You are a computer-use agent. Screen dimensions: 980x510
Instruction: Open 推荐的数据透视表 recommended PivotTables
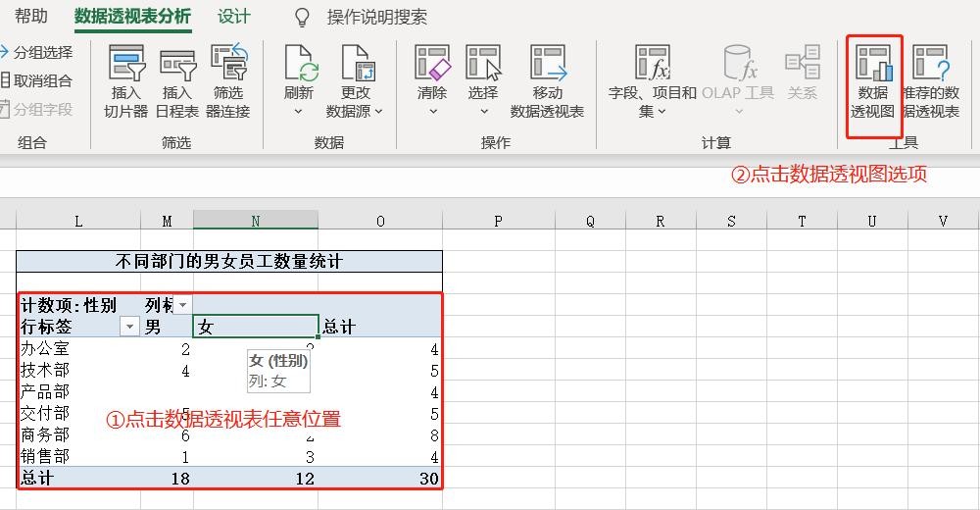(x=930, y=64)
